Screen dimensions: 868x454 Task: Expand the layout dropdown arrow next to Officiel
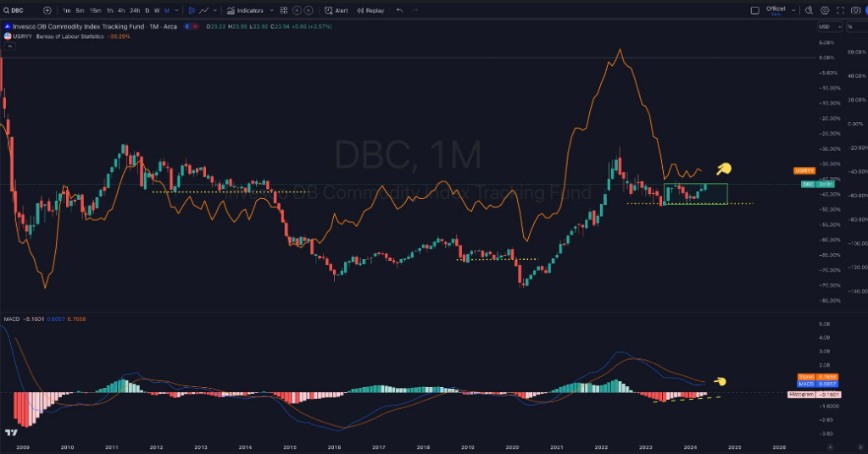(x=793, y=10)
